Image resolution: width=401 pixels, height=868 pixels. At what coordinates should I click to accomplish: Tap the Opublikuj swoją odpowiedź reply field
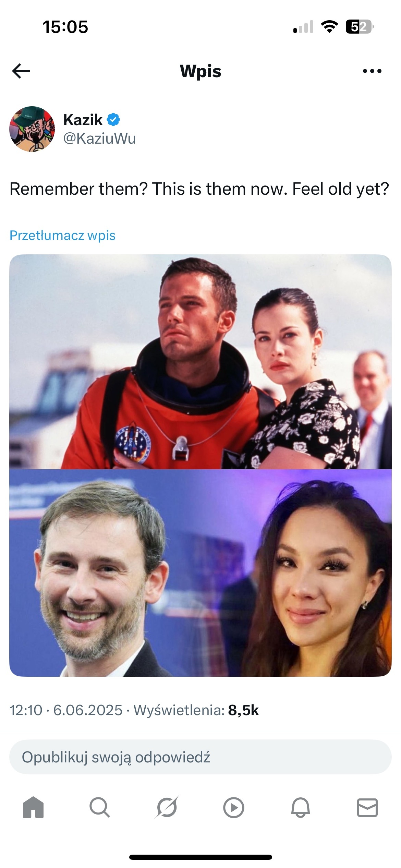200,757
